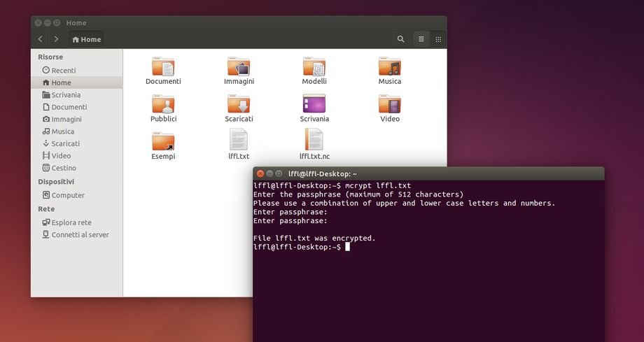Open Recenti in the sidebar
Viewport: 644px width, 342px height.
pyautogui.click(x=63, y=71)
